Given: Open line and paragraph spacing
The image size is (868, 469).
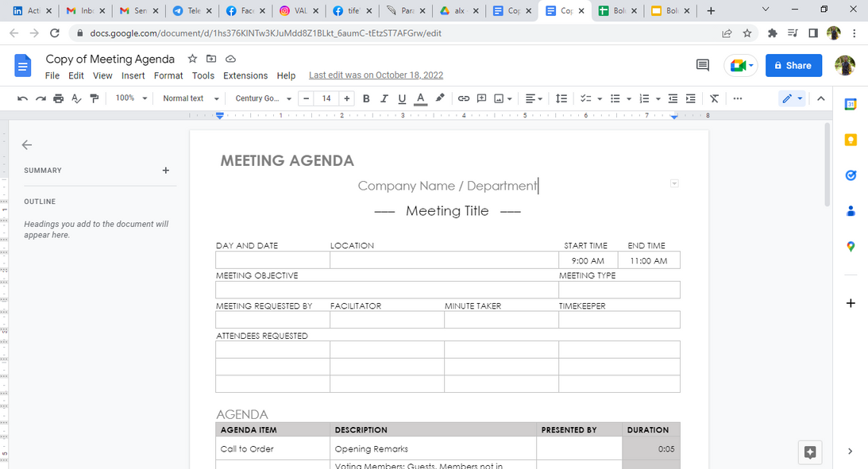Looking at the screenshot, I should pos(561,98).
